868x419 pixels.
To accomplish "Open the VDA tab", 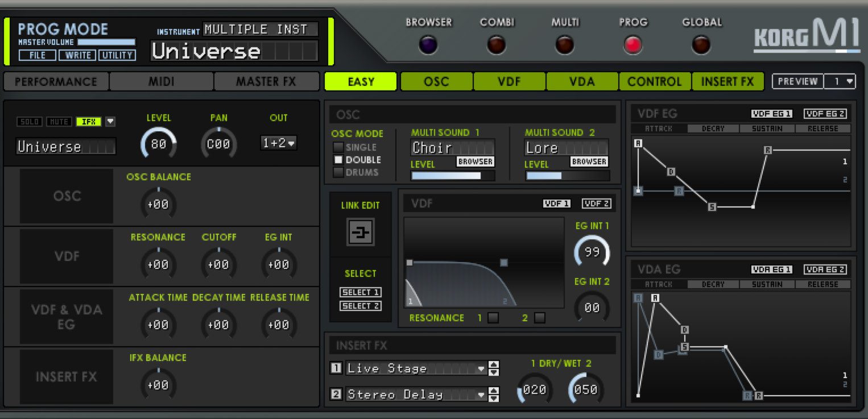I will tap(582, 81).
